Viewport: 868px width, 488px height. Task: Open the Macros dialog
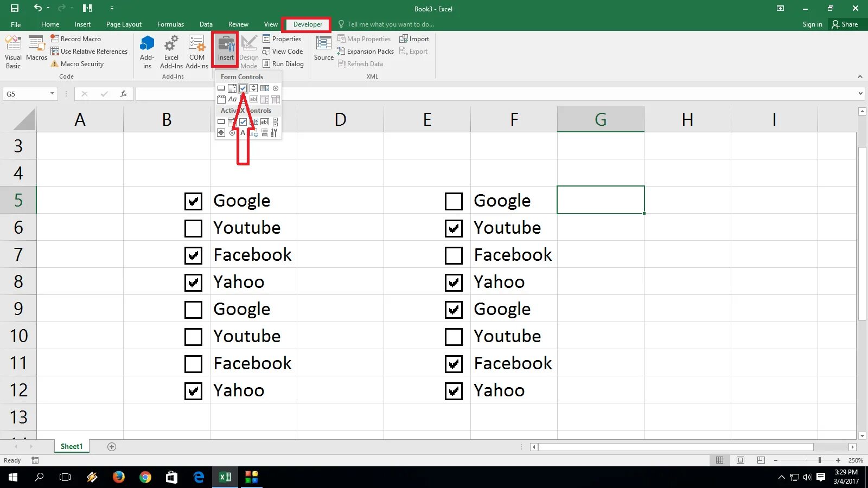point(36,49)
